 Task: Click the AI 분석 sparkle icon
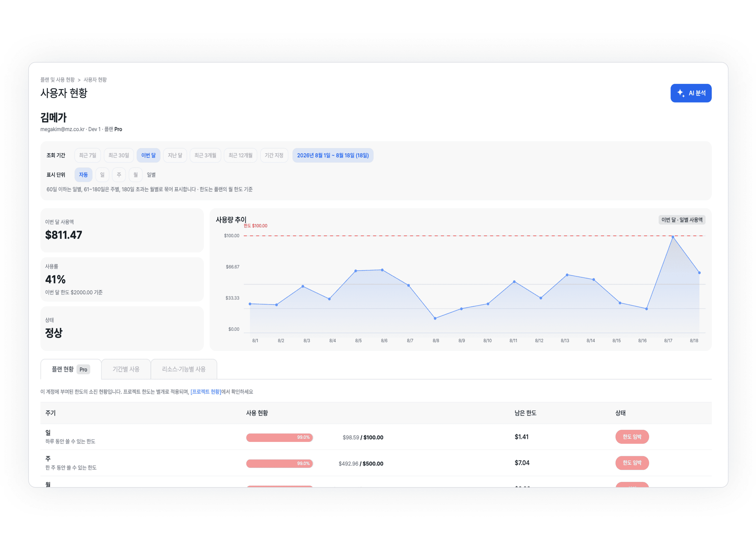(681, 93)
